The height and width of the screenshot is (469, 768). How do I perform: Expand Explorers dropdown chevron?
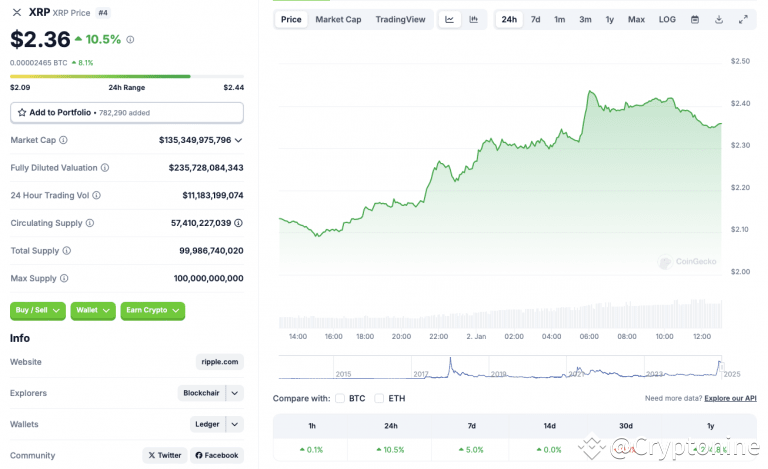click(x=235, y=393)
